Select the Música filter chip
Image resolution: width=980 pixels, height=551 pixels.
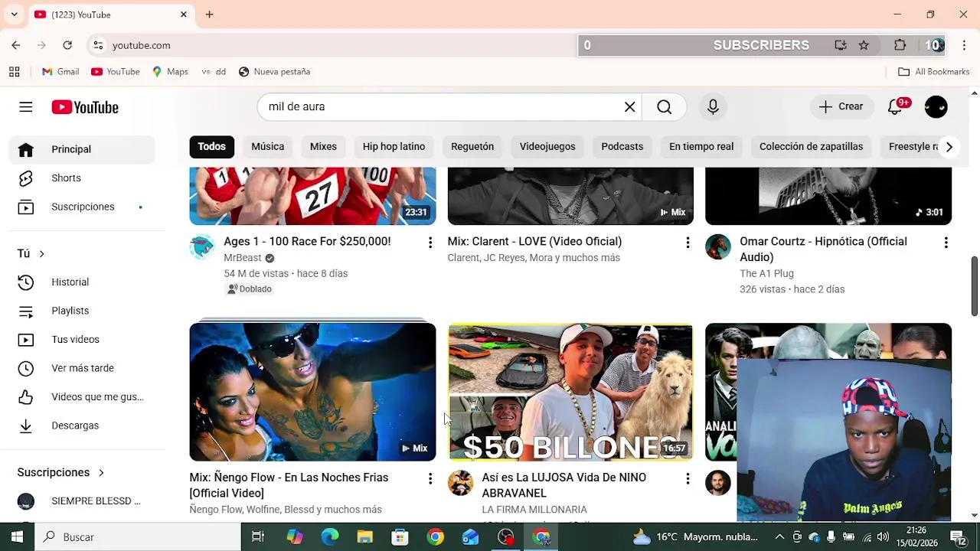point(267,147)
